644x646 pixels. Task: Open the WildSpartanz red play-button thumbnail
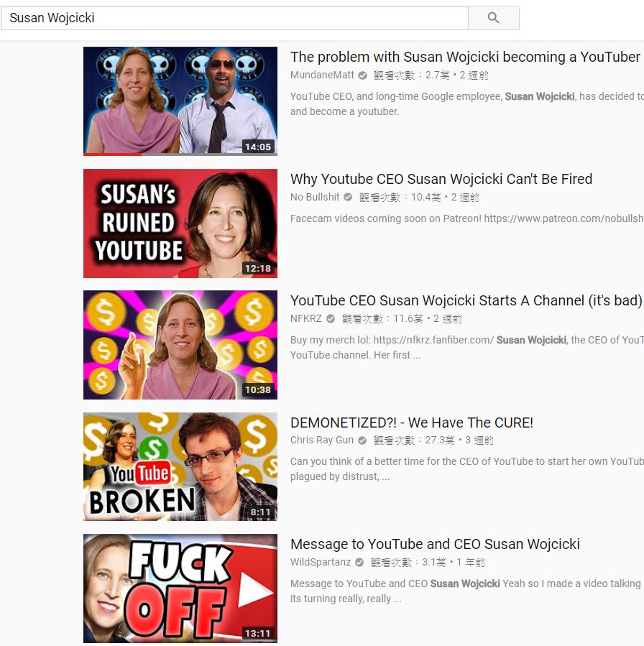click(180, 589)
